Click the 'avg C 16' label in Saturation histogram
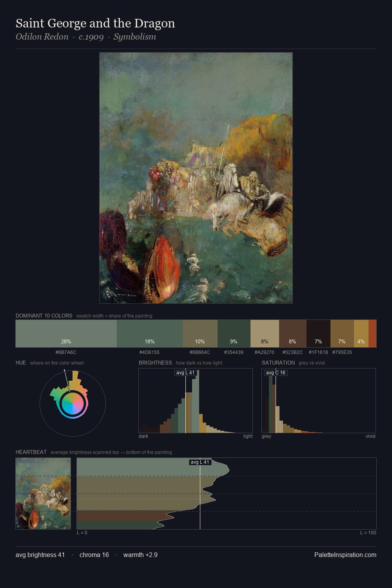This screenshot has width=392, height=588. [276, 373]
